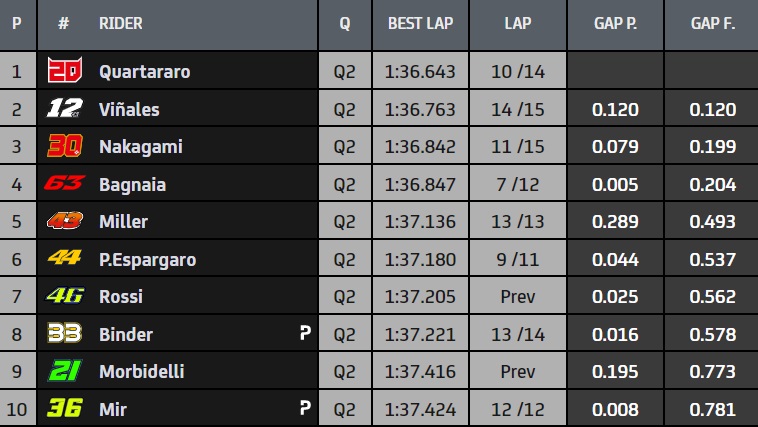Screen dimensions: 758x427
Task: Select the GAP P. column header
Action: [615, 24]
